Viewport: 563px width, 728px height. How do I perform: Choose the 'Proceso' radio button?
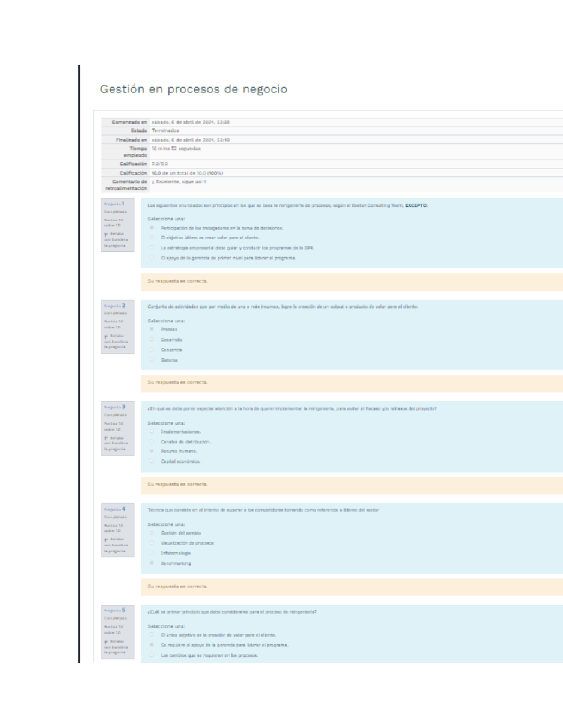[152, 329]
